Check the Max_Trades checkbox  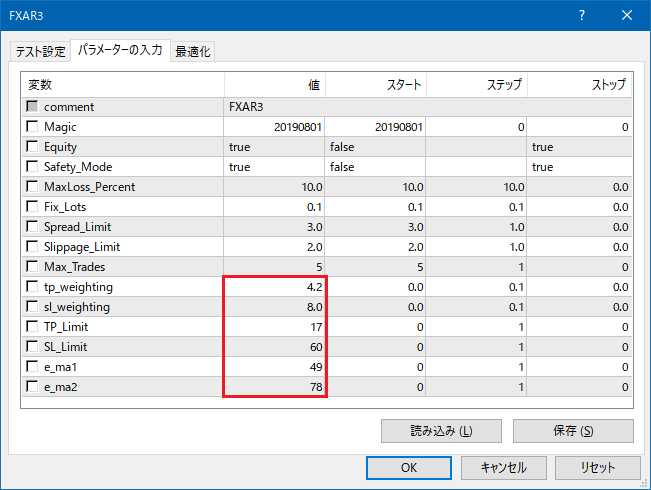pos(32,266)
